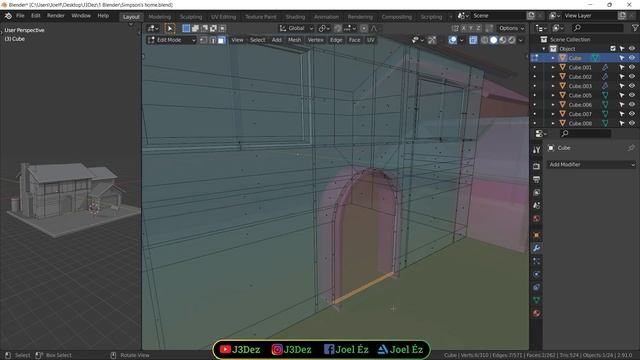Open the Render properties tab
The image size is (640, 360).
pos(536,167)
